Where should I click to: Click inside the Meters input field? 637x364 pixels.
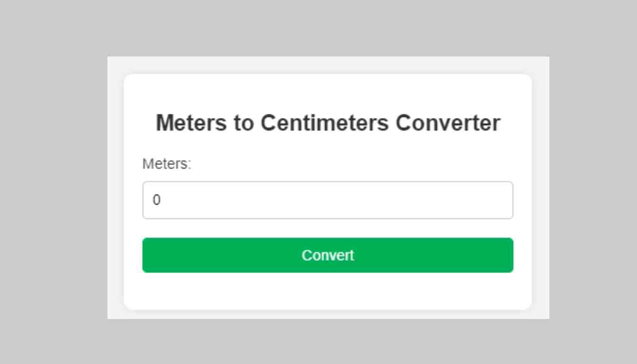pyautogui.click(x=328, y=200)
